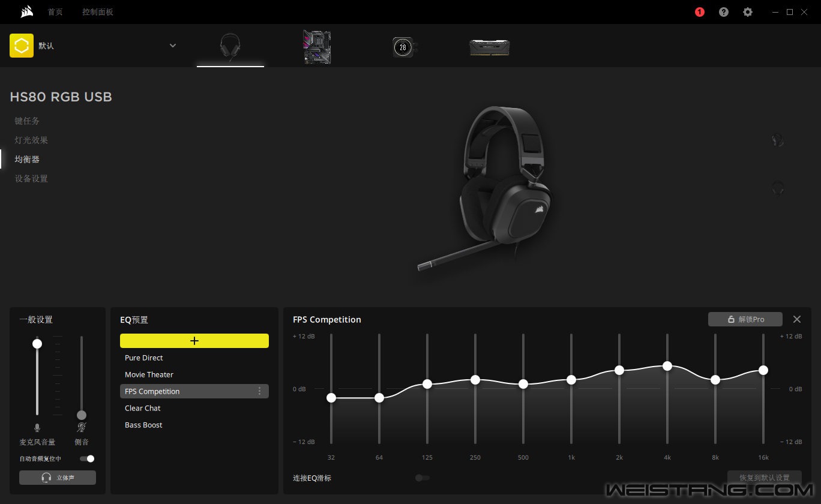821x504 pixels.
Task: Minimize the iCUE window
Action: (775, 12)
